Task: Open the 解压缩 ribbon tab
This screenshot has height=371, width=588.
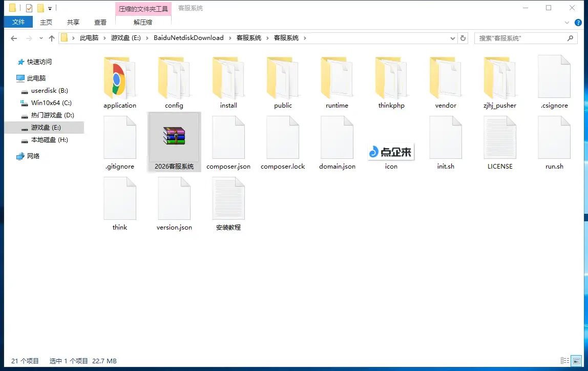Action: click(142, 22)
